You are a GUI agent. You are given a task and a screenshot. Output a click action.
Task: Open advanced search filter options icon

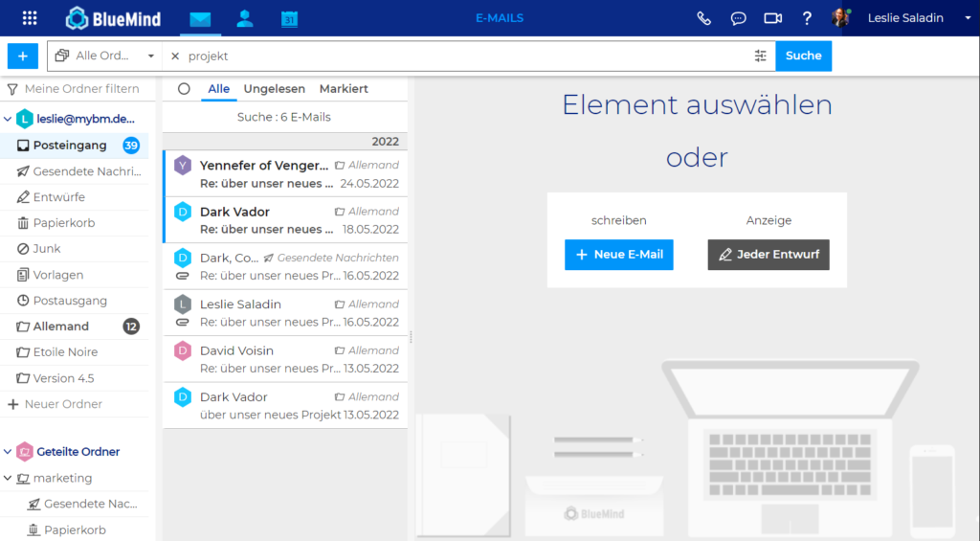[761, 56]
